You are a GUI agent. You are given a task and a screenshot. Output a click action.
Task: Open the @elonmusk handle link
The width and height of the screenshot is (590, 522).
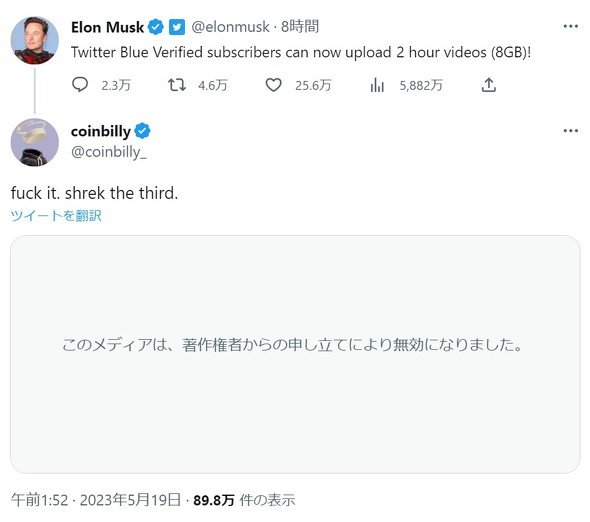point(230,27)
